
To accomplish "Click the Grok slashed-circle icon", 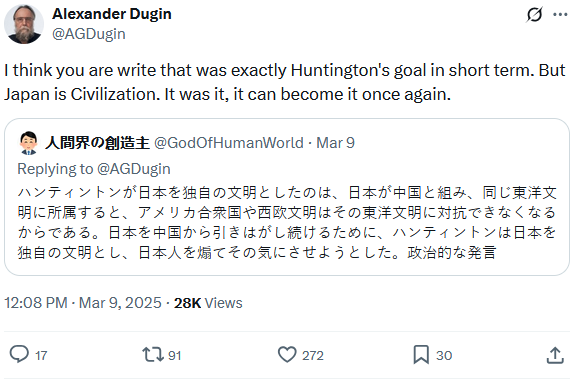I will pos(534,14).
